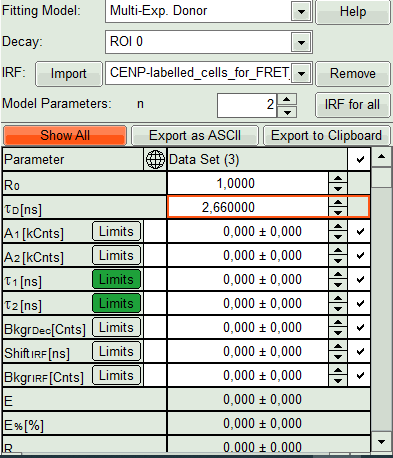This screenshot has width=393, height=458.
Task: Uncheck the A1 [kCnts] fit checkbox
Action: tap(360, 231)
